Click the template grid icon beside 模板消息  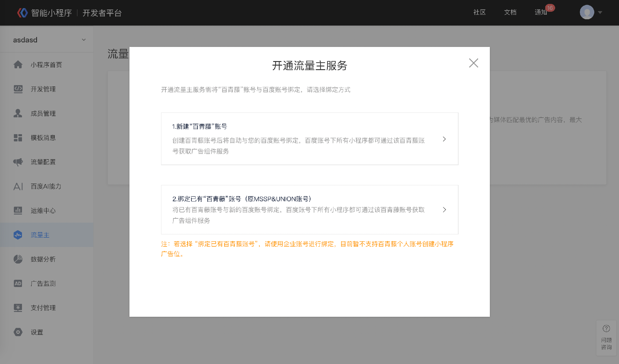pyautogui.click(x=18, y=137)
